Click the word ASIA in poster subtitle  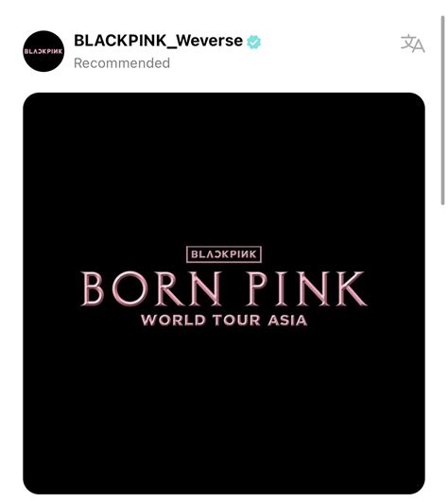coord(287,320)
